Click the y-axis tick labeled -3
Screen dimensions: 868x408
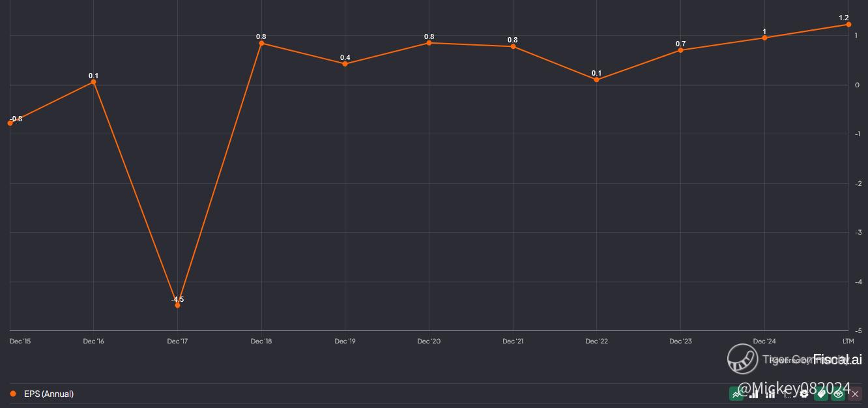tap(857, 232)
